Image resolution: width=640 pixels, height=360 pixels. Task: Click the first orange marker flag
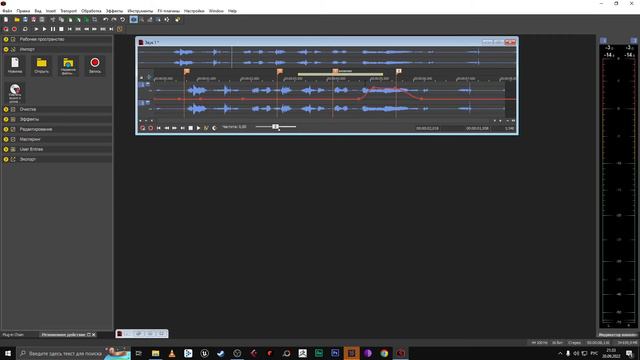[x=187, y=71]
